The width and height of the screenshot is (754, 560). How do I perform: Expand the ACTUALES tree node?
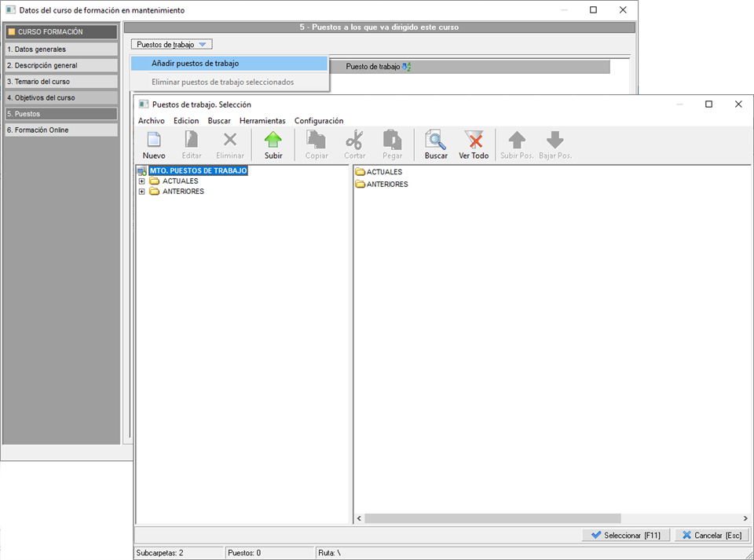point(142,181)
